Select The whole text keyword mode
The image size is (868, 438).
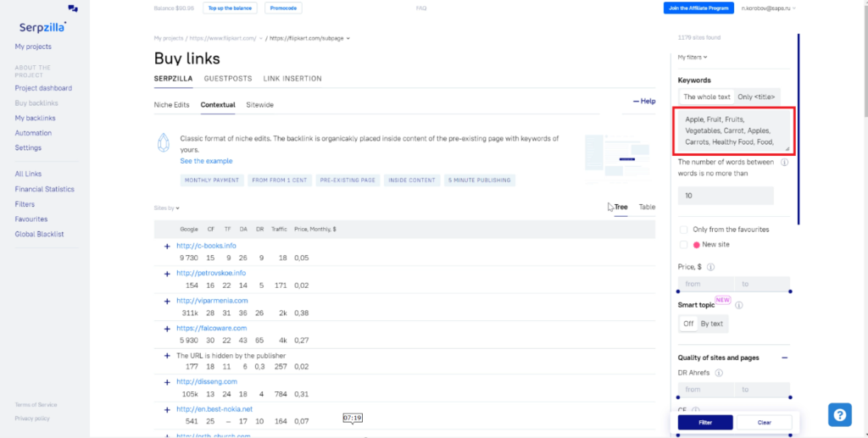point(707,97)
